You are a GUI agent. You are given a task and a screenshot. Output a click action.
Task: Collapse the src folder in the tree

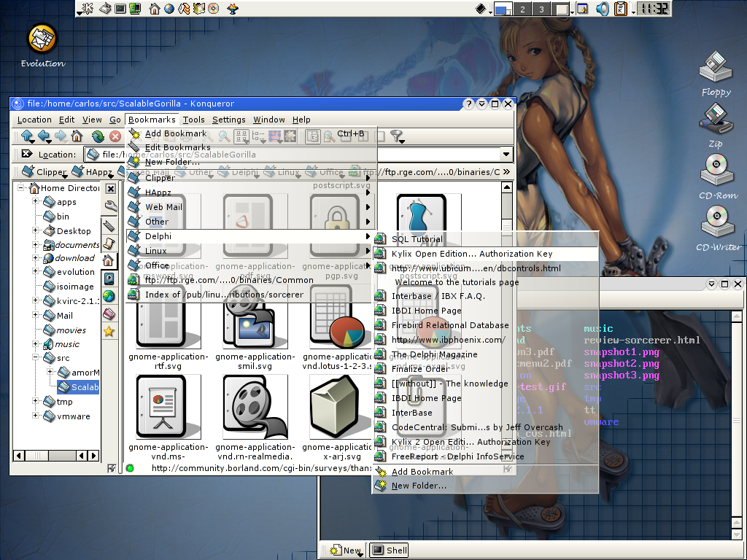(x=35, y=357)
